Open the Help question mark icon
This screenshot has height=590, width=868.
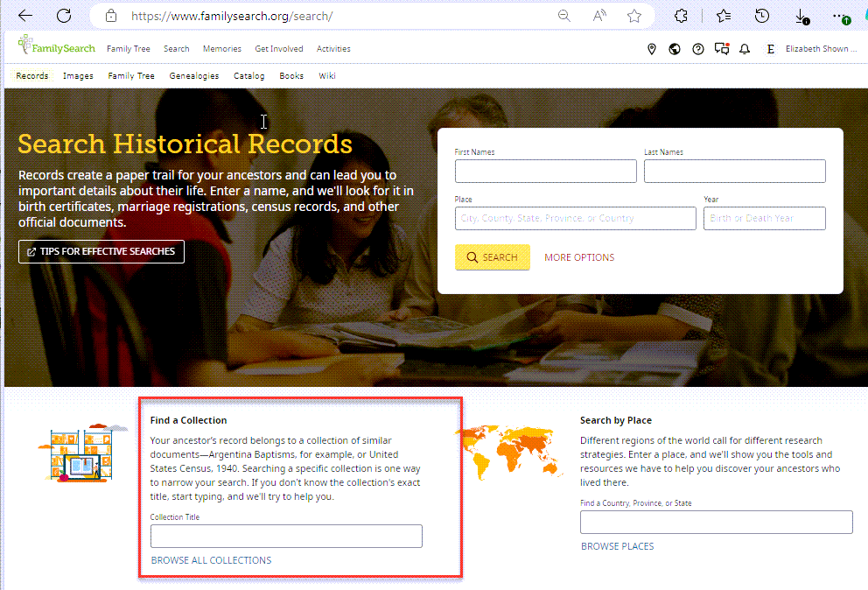pyautogui.click(x=698, y=49)
